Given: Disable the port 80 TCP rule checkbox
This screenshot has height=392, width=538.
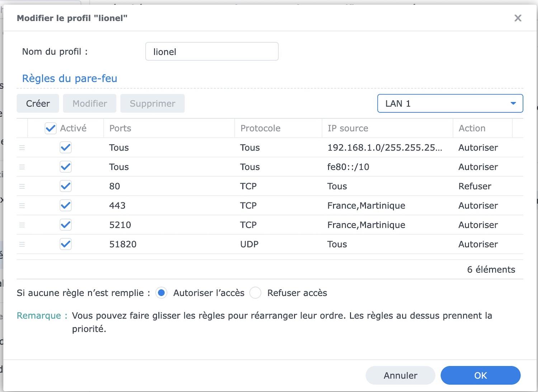Looking at the screenshot, I should (x=66, y=186).
